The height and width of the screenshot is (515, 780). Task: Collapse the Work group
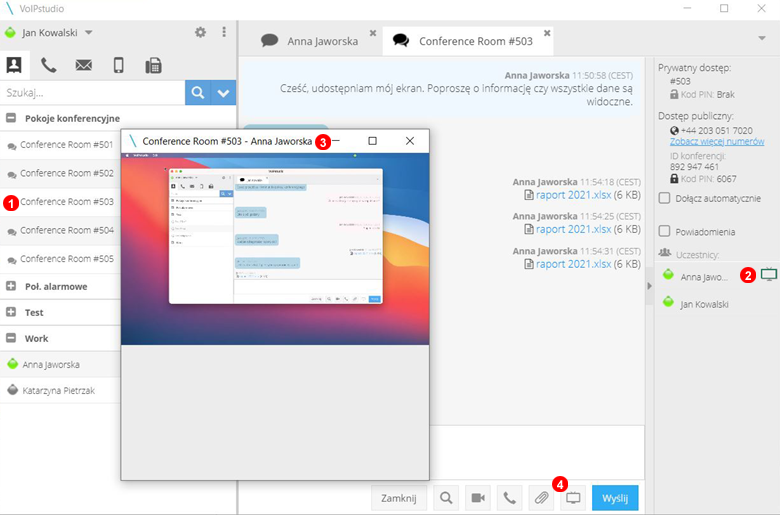click(11, 338)
